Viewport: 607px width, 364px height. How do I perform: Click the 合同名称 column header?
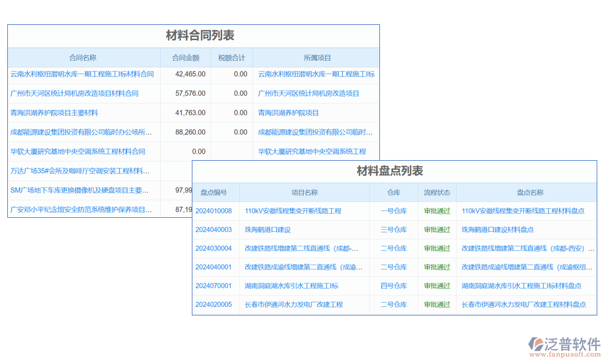pyautogui.click(x=83, y=58)
